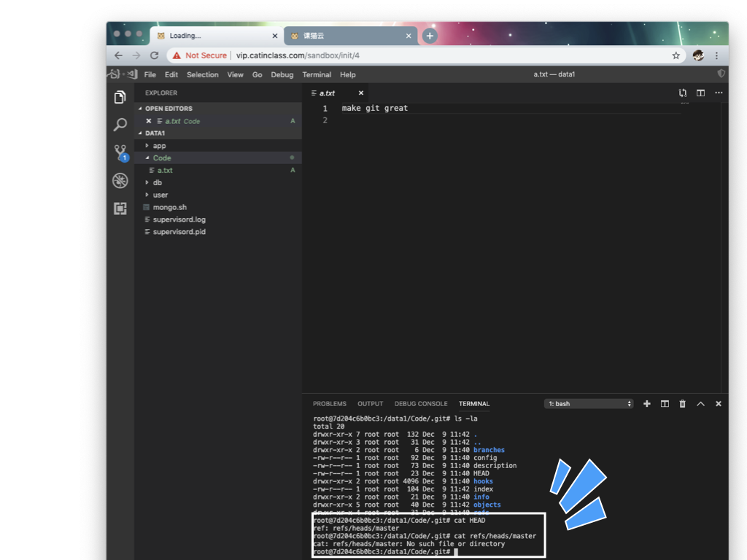The image size is (747, 560).
Task: Reload the browser page
Action: pos(154,55)
